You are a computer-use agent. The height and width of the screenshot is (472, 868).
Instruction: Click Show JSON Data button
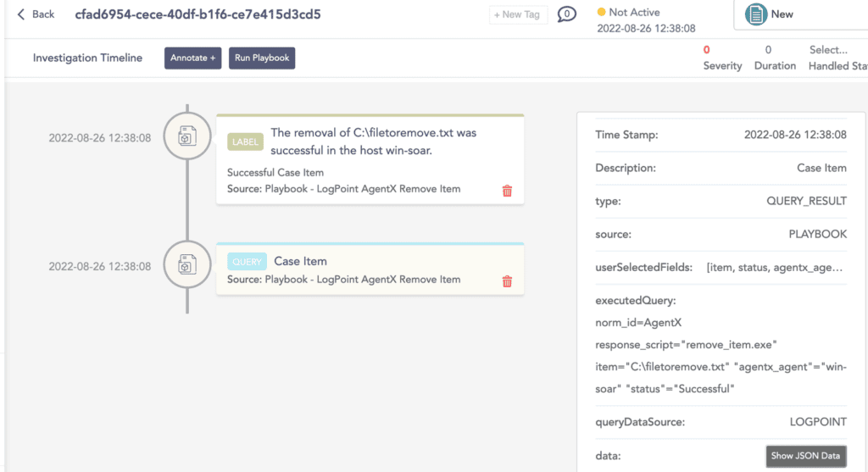point(805,456)
